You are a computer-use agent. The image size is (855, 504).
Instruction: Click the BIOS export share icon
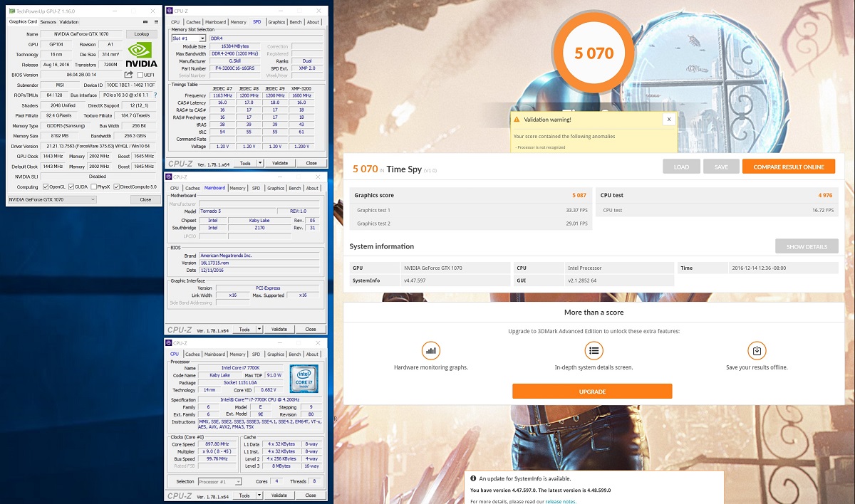129,75
